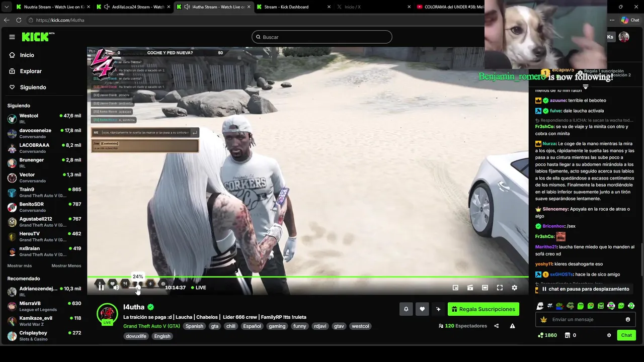
Task: Open Train9 channel in sidebar
Action: pos(44,192)
